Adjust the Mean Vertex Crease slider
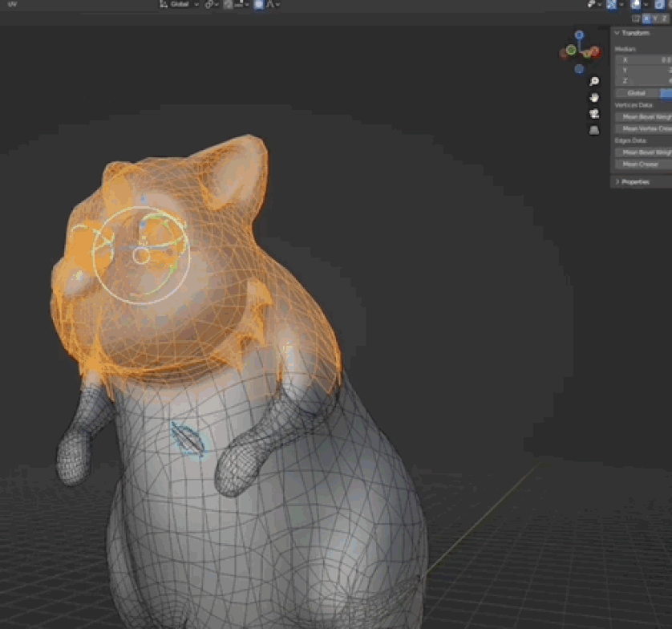This screenshot has height=629, width=672. pos(644,128)
